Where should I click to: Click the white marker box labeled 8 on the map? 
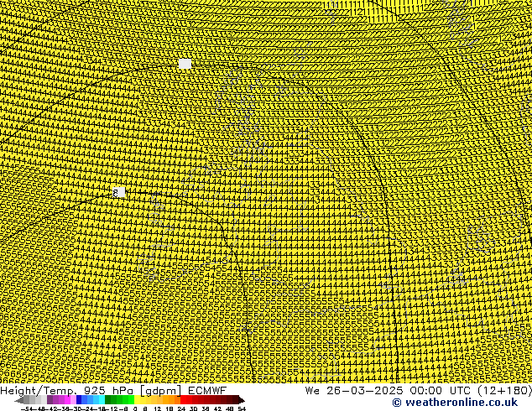[x=119, y=192]
